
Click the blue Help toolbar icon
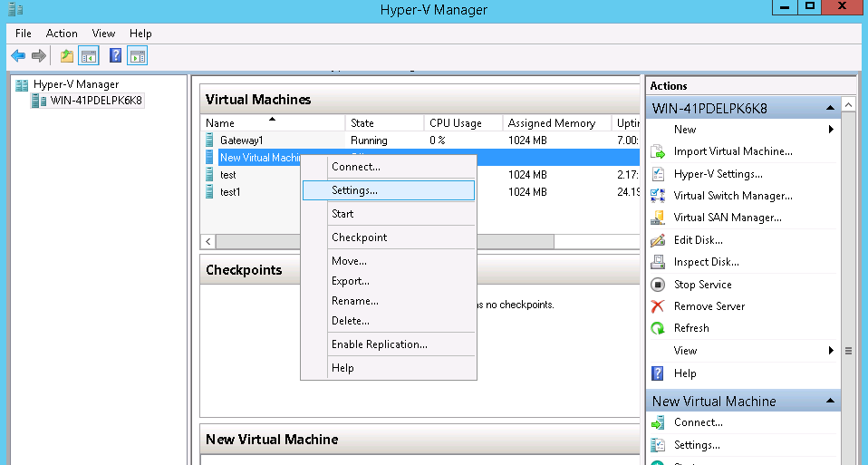115,56
